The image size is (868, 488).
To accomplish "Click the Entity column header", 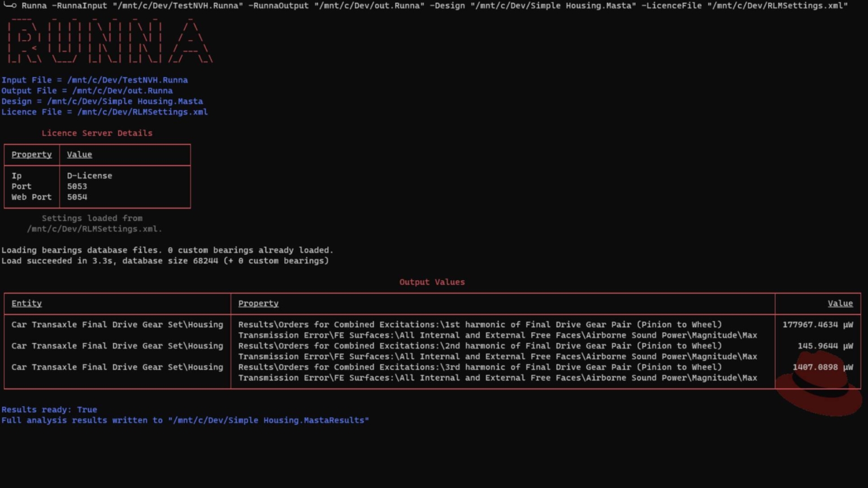I will [x=27, y=303].
